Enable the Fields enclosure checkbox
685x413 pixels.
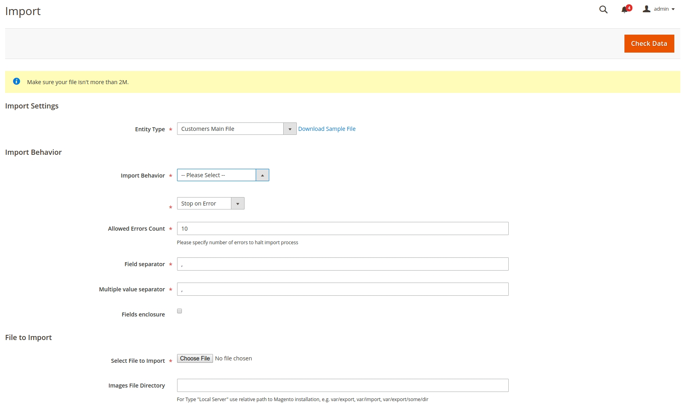[180, 312]
